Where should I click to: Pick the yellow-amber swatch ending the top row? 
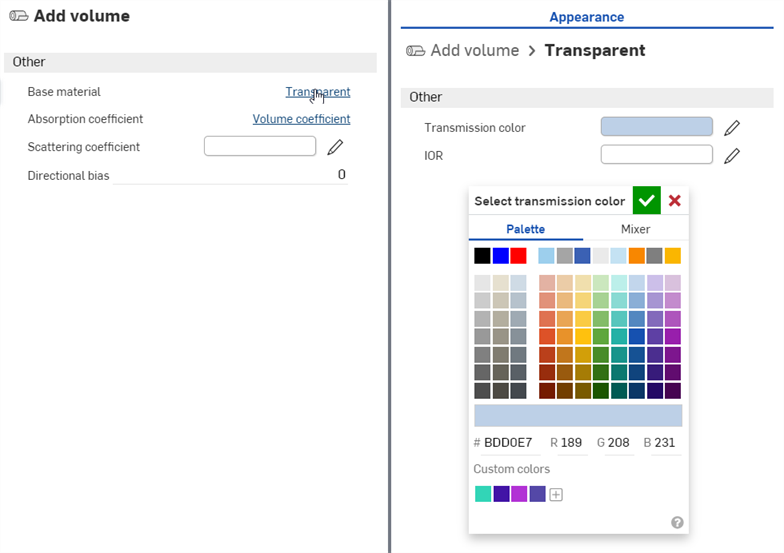coord(672,256)
